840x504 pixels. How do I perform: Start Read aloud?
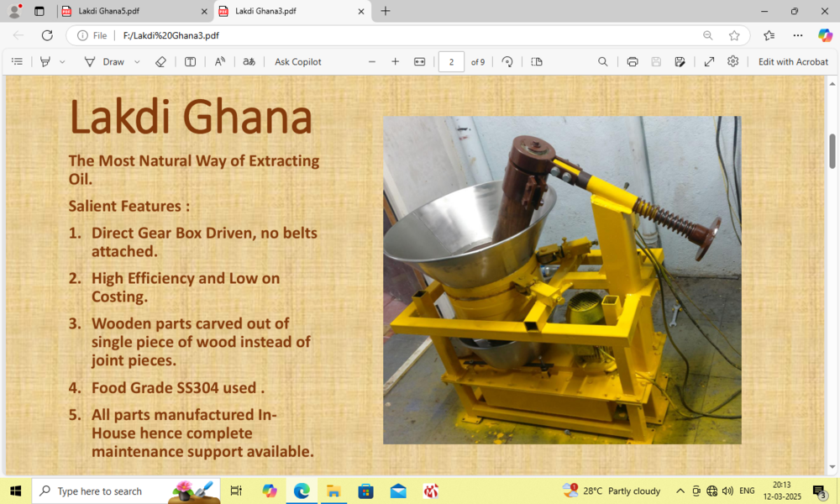tap(219, 61)
